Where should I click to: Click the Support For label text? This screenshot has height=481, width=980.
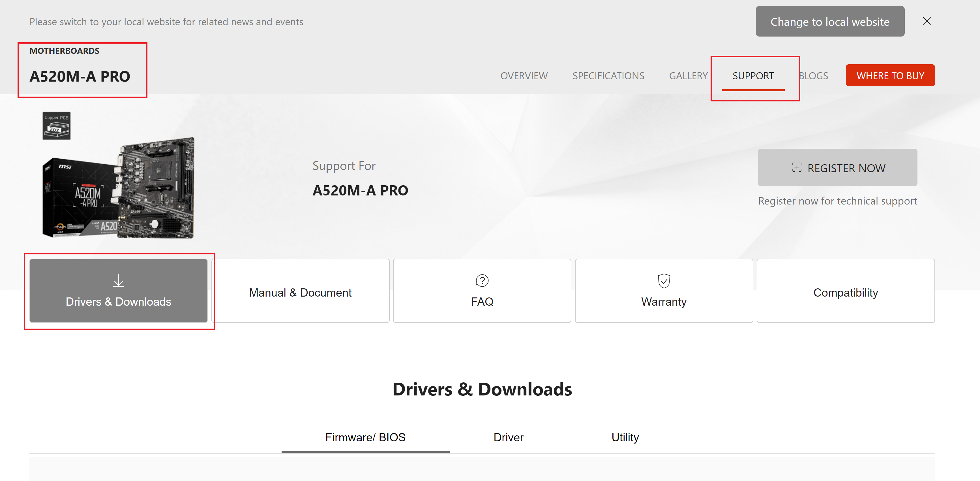[344, 166]
